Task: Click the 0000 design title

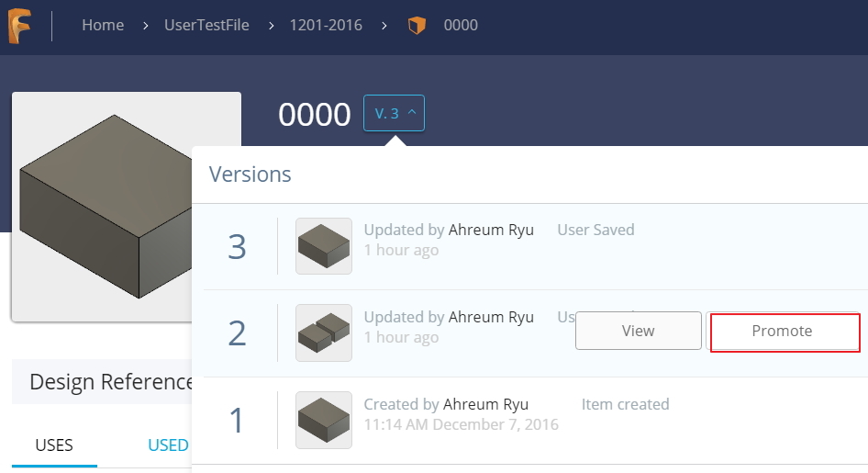Action: click(x=315, y=114)
